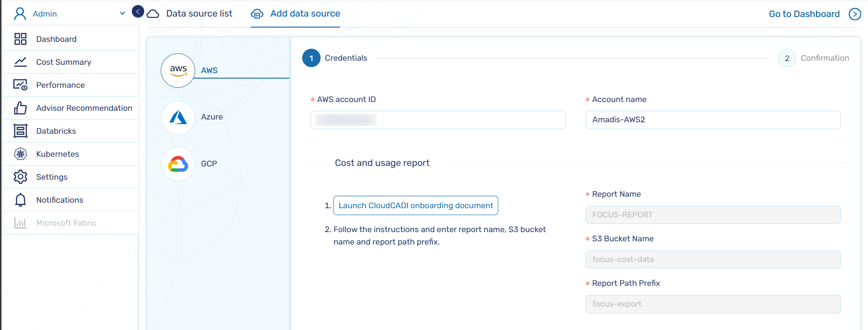Choose the Azure logo provider

pyautogui.click(x=178, y=117)
